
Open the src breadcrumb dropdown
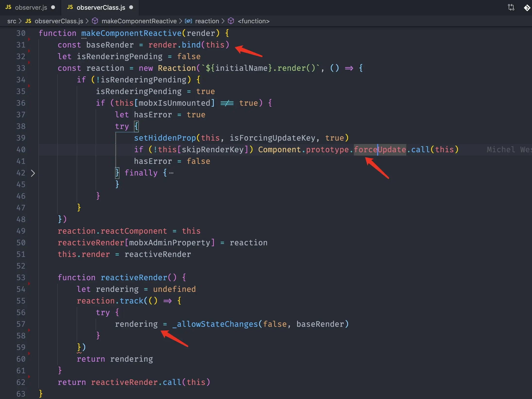(12, 21)
